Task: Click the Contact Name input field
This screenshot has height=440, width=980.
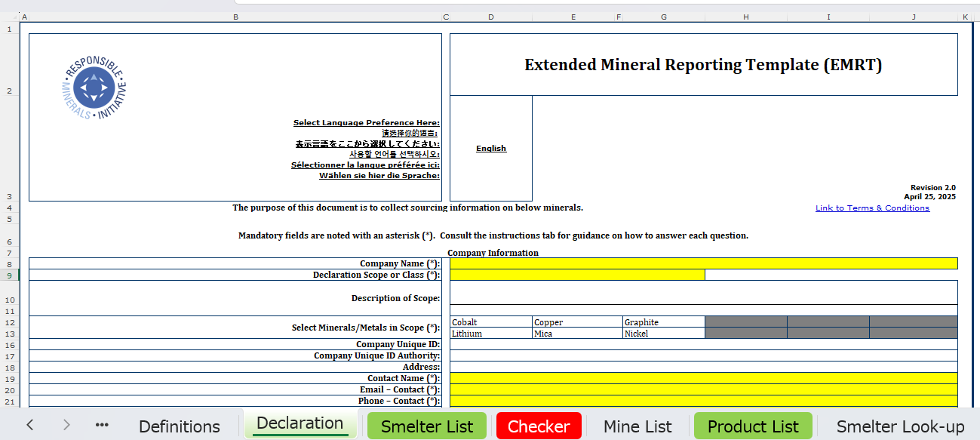Action: [704, 378]
